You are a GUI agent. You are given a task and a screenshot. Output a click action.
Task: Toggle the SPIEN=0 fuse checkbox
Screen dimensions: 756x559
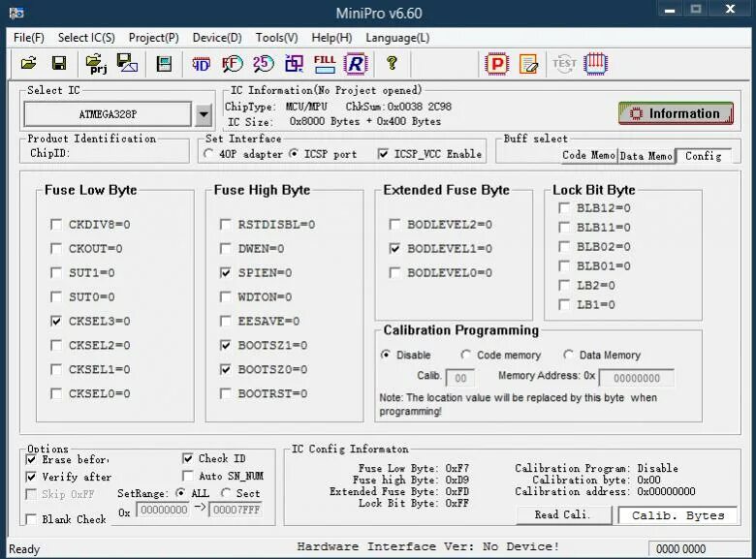(x=225, y=273)
